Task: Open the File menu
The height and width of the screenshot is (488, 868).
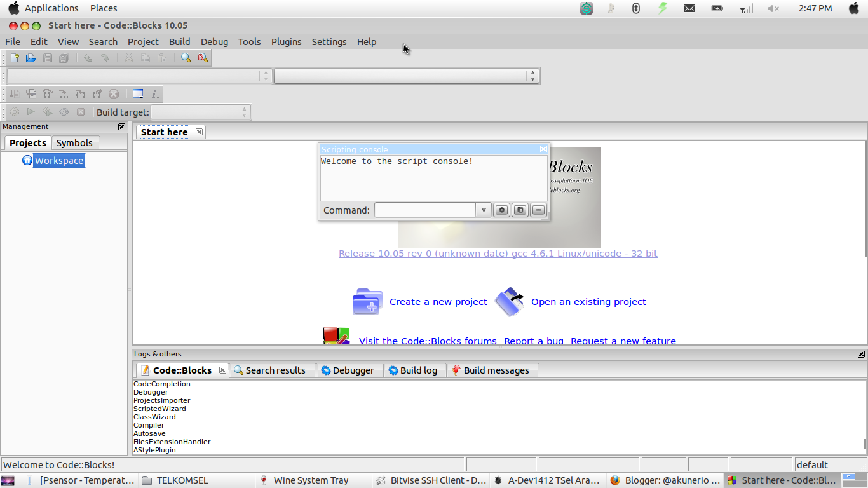Action: [13, 42]
